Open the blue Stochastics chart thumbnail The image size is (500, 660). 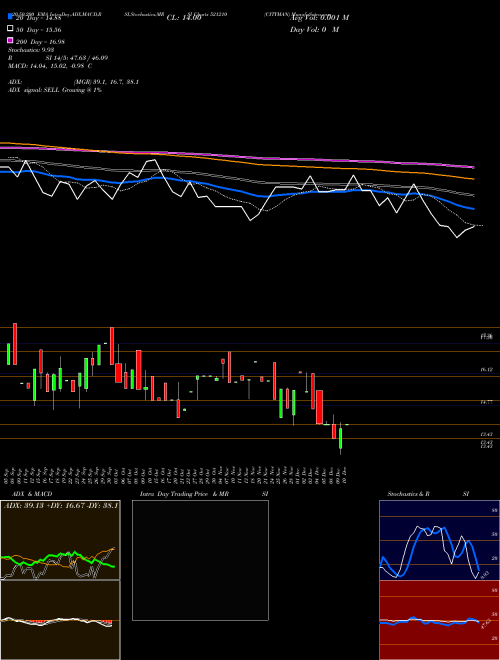pyautogui.click(x=439, y=540)
